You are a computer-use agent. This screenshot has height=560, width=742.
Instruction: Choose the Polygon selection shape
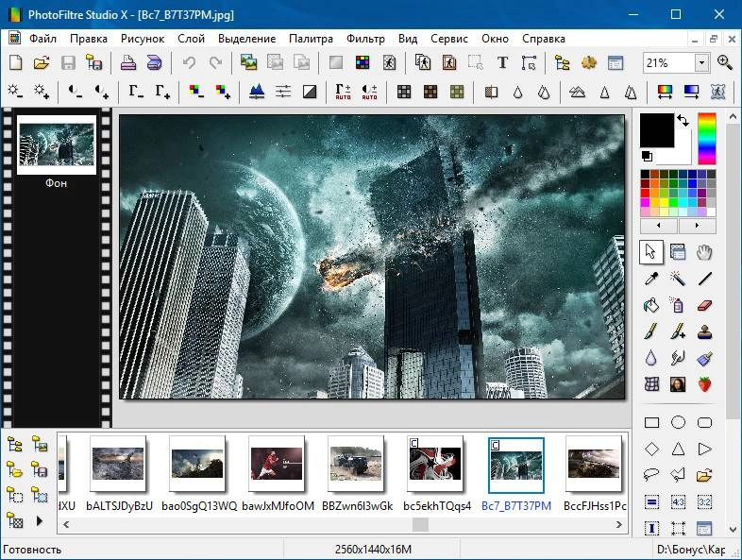[678, 475]
